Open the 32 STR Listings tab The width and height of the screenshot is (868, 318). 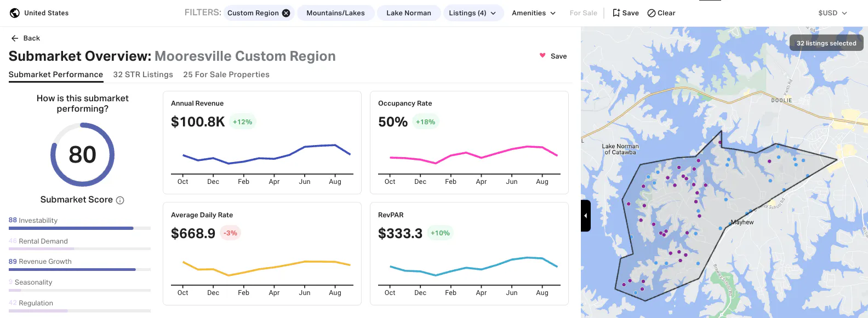(143, 75)
